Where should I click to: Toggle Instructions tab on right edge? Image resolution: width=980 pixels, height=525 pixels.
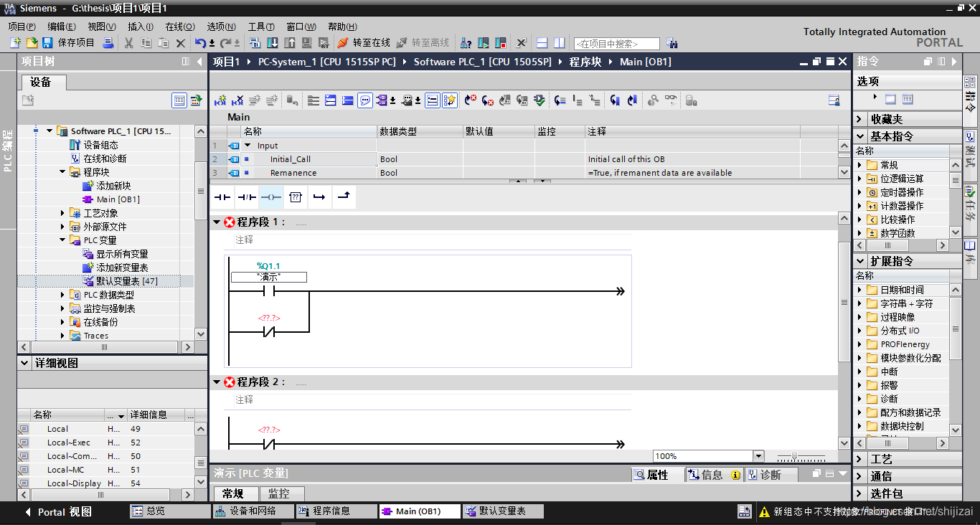point(971,101)
